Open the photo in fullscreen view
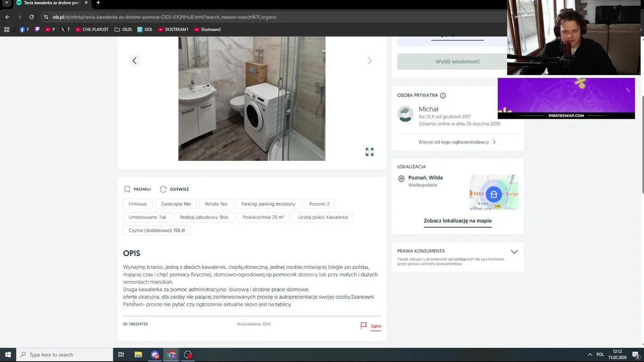Image resolution: width=644 pixels, height=362 pixels. tap(369, 152)
